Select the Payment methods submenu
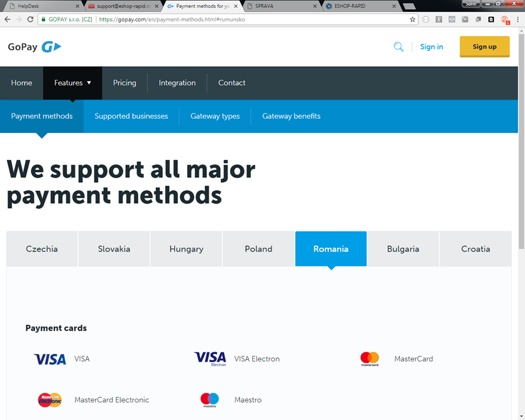The height and width of the screenshot is (420, 525). tap(42, 116)
